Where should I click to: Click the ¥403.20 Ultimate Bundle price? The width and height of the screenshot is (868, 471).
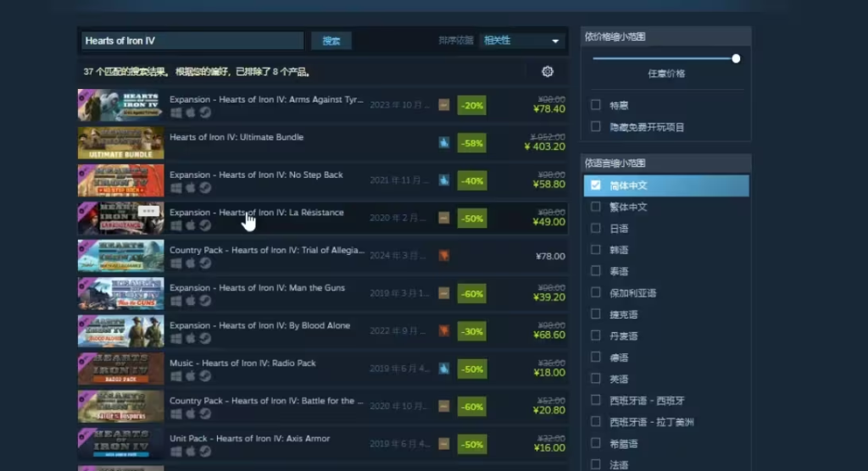tap(545, 147)
